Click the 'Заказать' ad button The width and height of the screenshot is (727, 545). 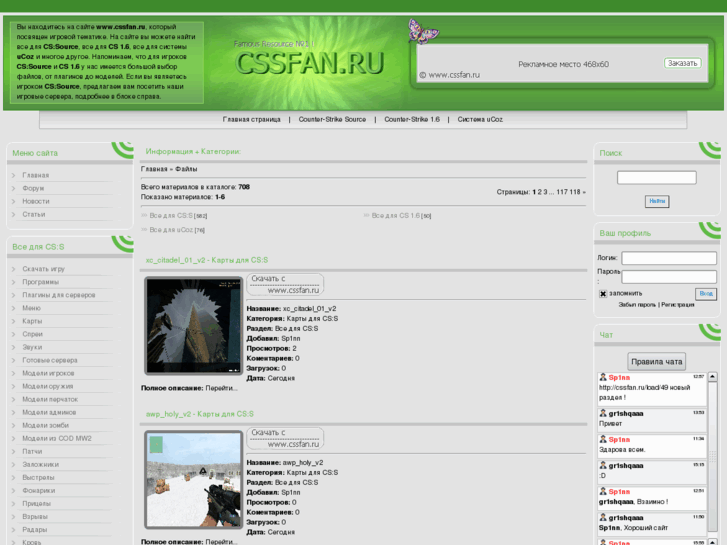(682, 63)
